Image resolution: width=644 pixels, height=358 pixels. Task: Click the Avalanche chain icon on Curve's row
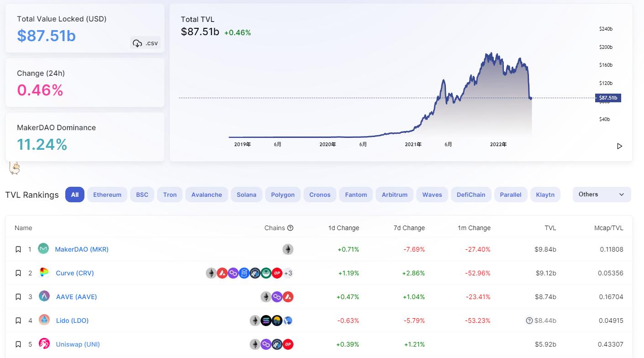click(221, 273)
